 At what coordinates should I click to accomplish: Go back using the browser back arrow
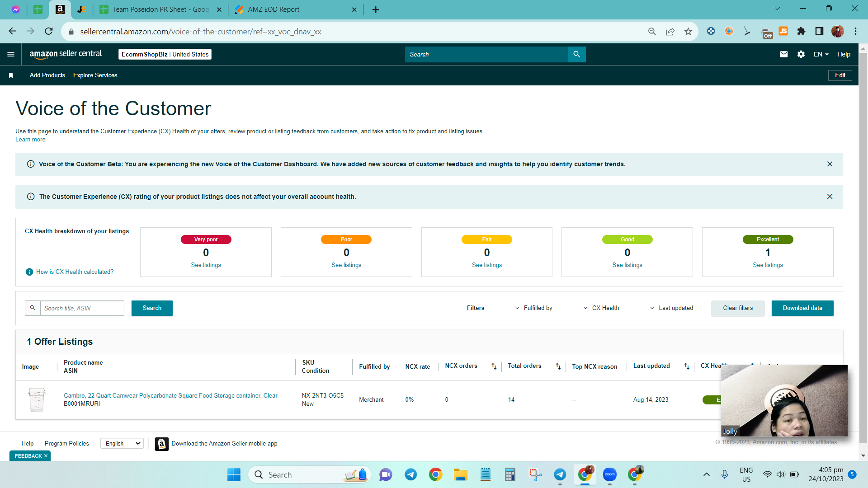point(12,31)
